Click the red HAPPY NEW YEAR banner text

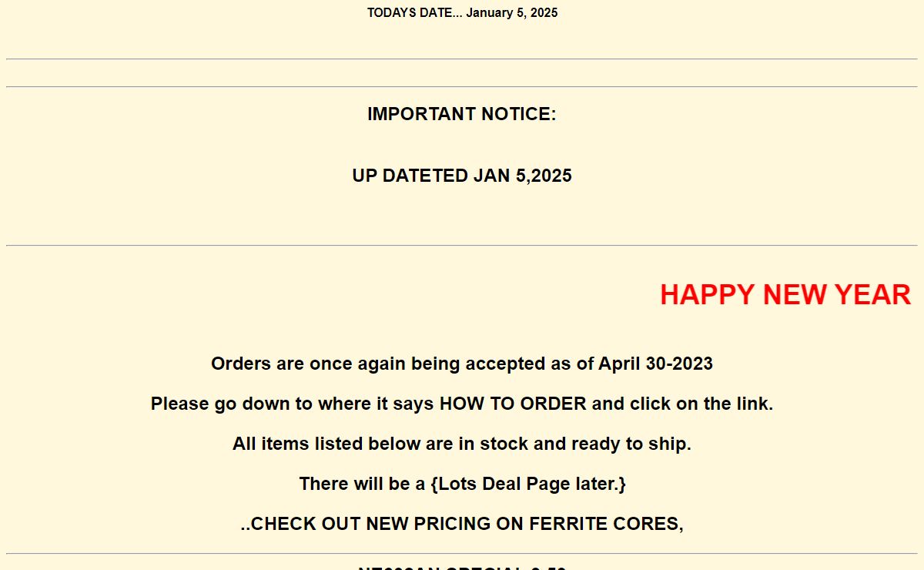785,295
